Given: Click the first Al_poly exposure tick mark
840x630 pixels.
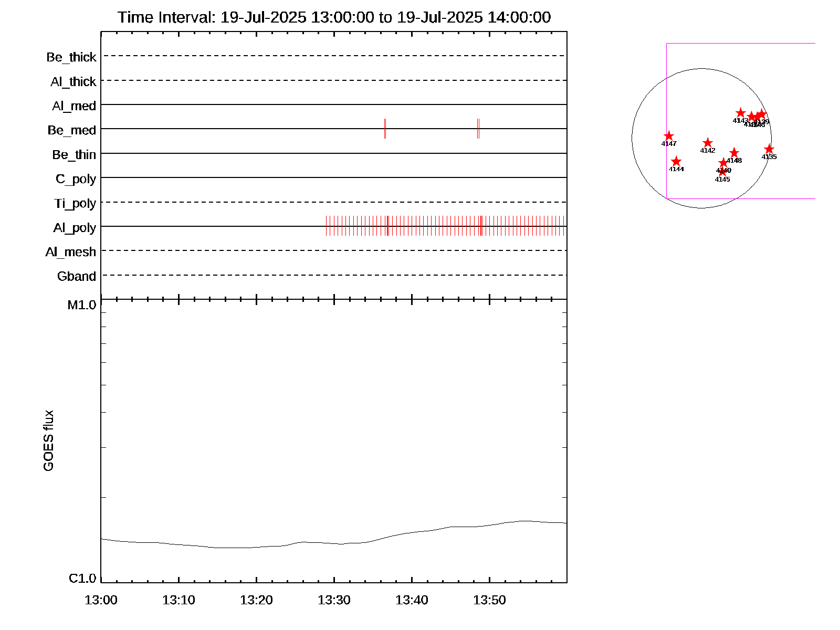Looking at the screenshot, I should click(327, 226).
